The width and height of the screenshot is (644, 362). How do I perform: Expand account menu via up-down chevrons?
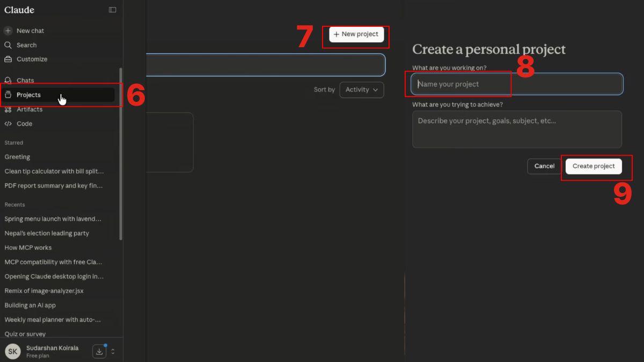click(113, 352)
